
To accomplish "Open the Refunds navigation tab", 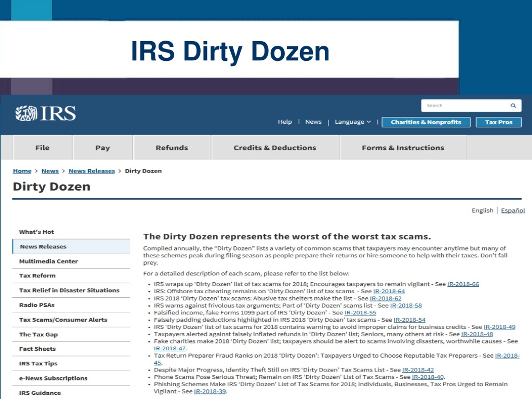I will (x=172, y=148).
